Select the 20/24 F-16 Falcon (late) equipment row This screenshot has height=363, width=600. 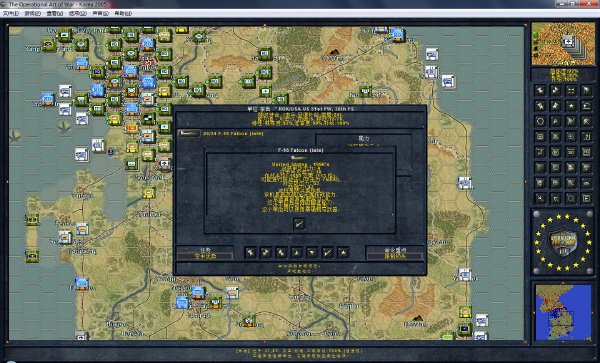pyautogui.click(x=233, y=133)
